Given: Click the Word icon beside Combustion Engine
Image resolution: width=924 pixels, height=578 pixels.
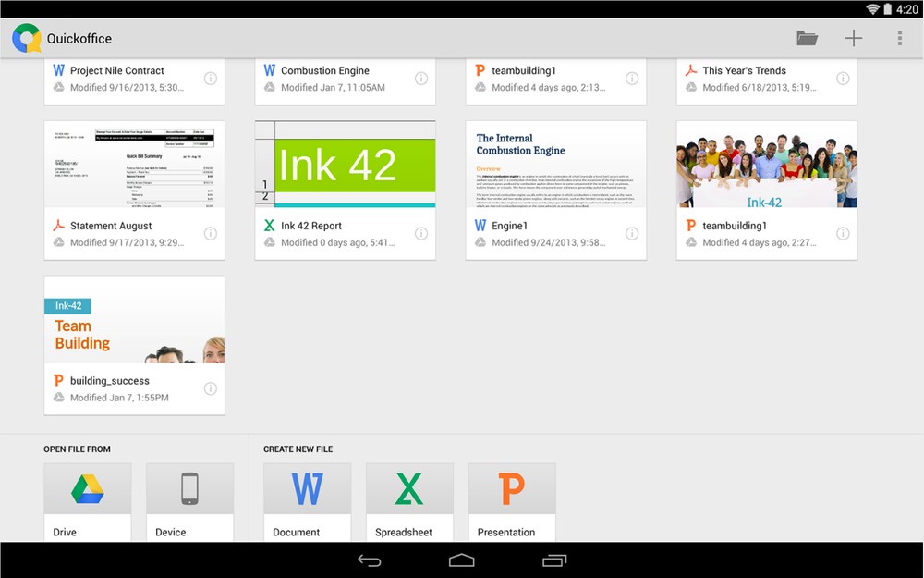Looking at the screenshot, I should (269, 70).
